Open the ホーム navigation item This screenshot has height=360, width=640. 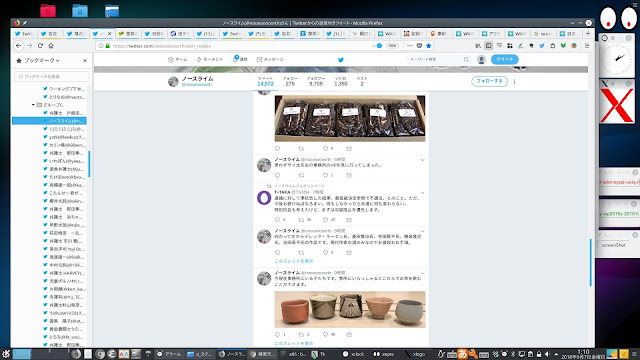pyautogui.click(x=178, y=60)
